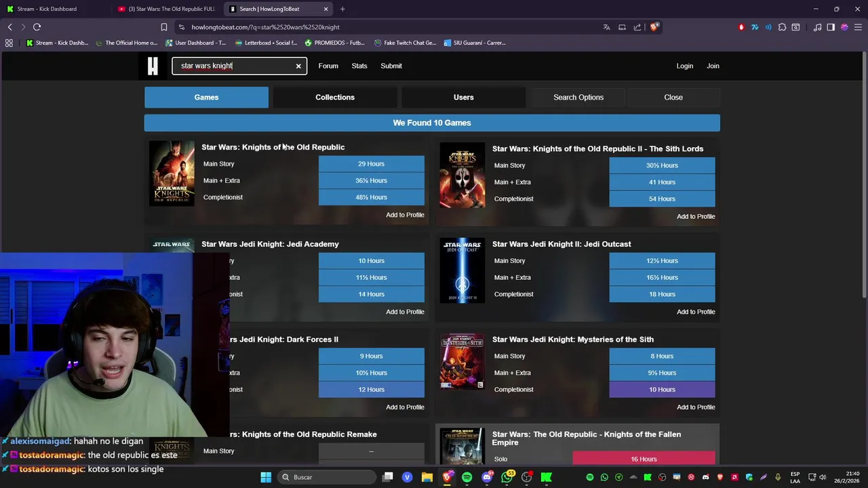This screenshot has height=488, width=868.
Task: Open Letterboxd bookmark
Action: [265, 43]
